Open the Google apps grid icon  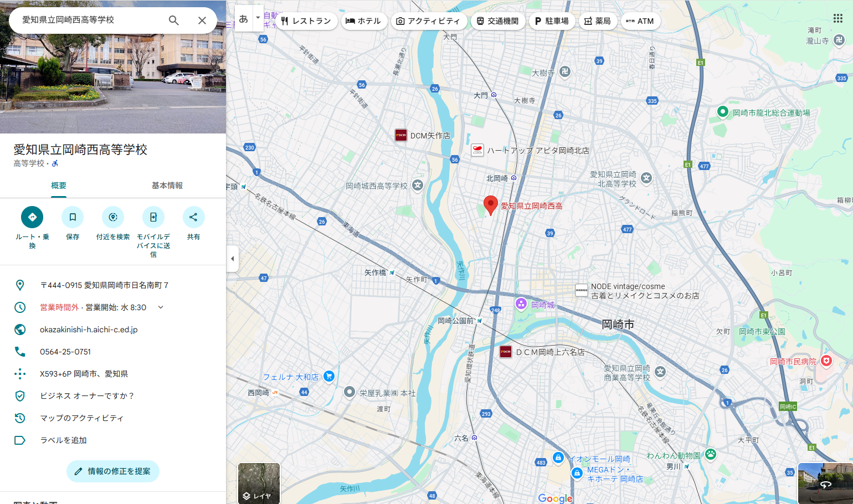tap(838, 18)
